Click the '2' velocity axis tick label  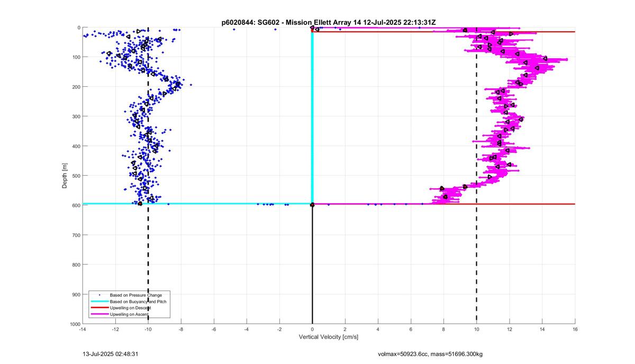point(345,329)
